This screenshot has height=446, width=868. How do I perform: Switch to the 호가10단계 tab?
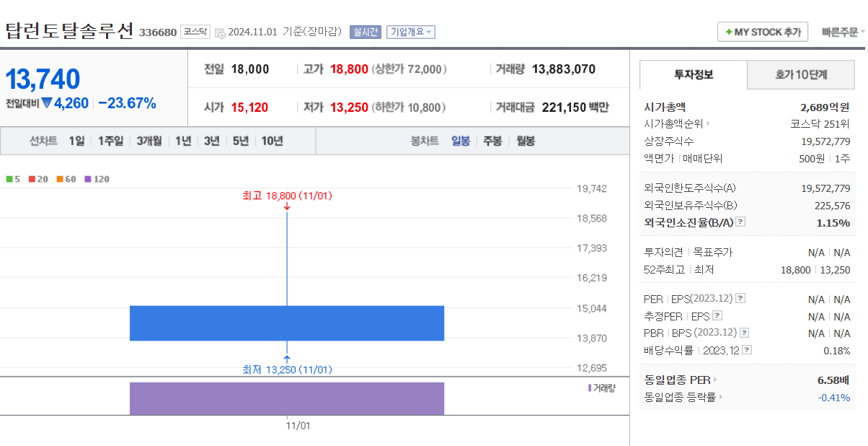801,74
